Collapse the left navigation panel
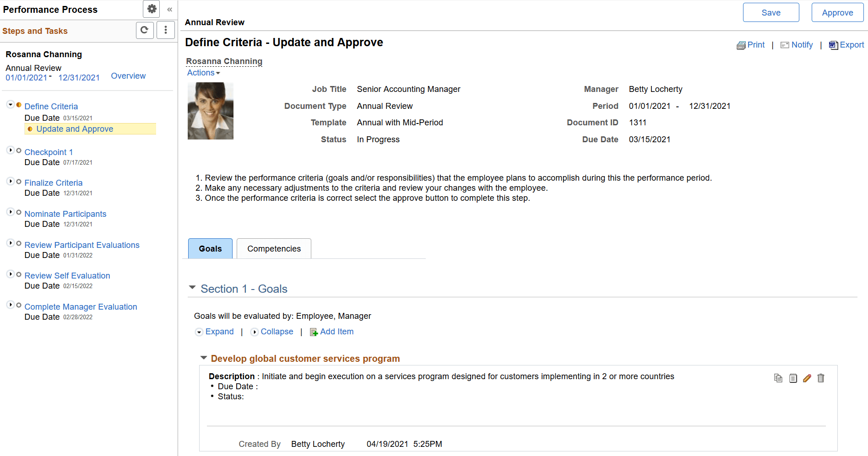Image resolution: width=868 pixels, height=456 pixels. [x=169, y=9]
